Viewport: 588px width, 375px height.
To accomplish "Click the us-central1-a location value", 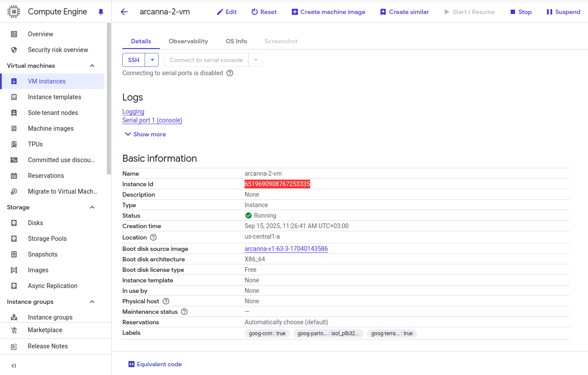I will pos(262,236).
